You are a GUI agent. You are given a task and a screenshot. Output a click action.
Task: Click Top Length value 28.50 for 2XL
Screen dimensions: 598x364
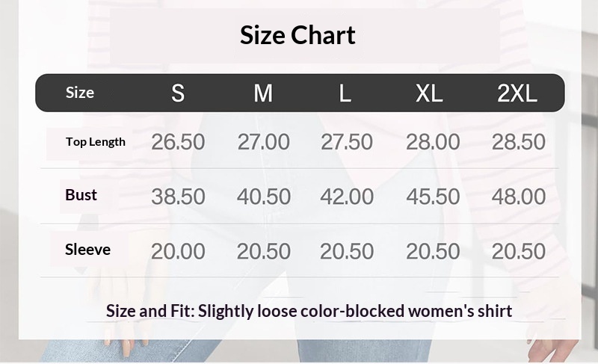(x=518, y=142)
